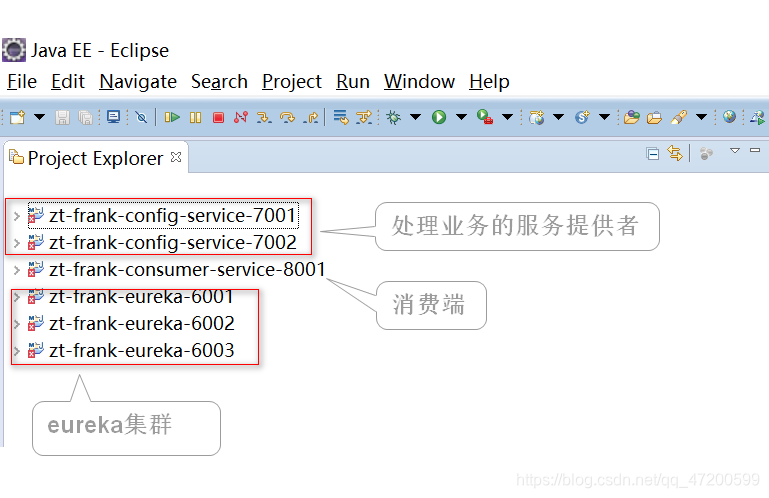
Task: Click the green Resume debug icon
Action: (172, 117)
